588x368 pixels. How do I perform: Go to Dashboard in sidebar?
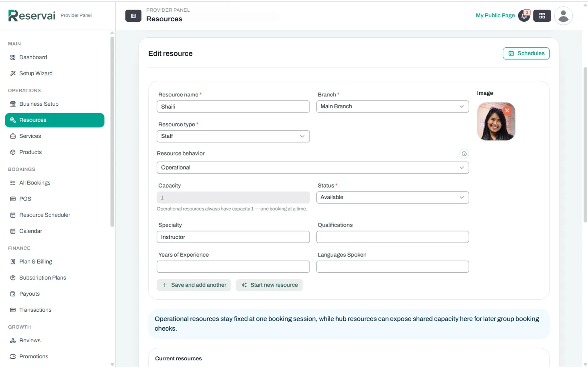55,57
